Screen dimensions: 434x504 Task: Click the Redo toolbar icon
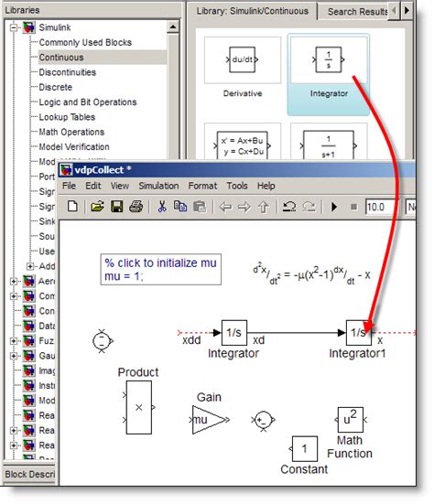coord(309,207)
